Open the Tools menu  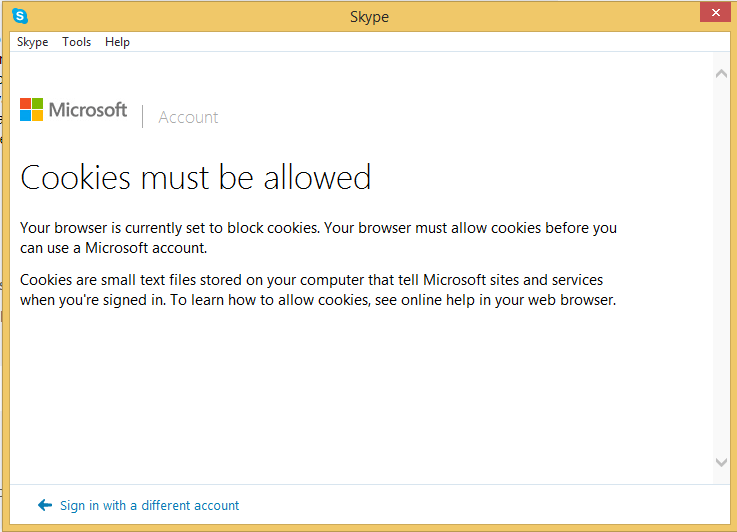[76, 42]
